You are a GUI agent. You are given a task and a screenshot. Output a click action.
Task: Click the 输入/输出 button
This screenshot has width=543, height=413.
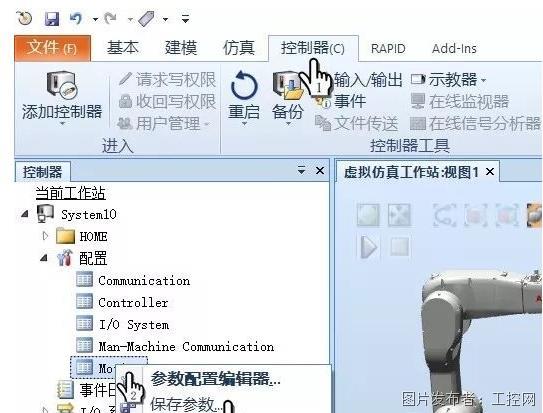[367, 80]
